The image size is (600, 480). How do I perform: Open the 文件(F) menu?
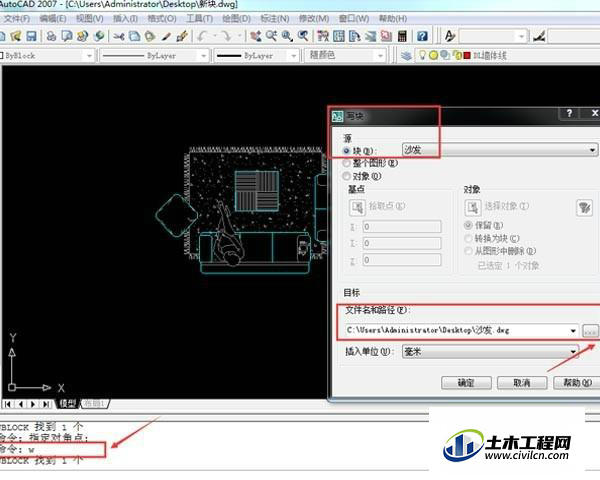click(x=16, y=18)
